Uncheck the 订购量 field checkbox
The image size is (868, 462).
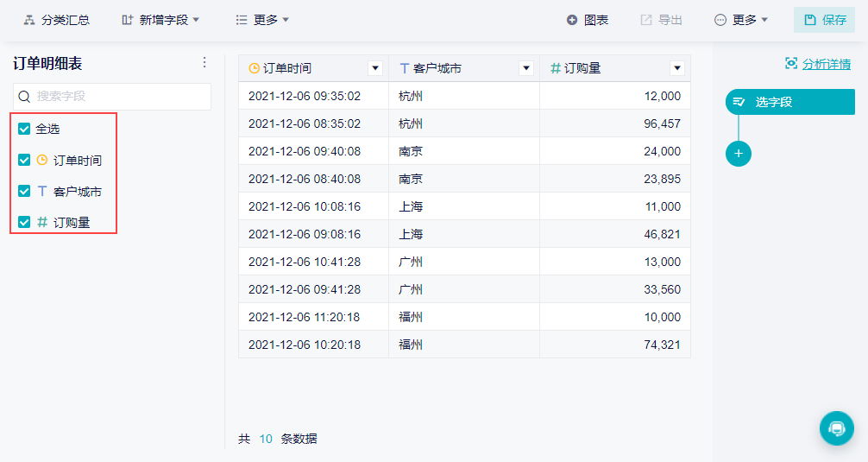click(24, 222)
